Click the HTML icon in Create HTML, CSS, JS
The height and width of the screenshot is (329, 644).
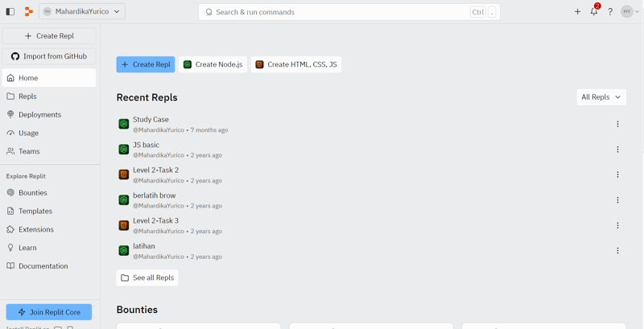259,64
